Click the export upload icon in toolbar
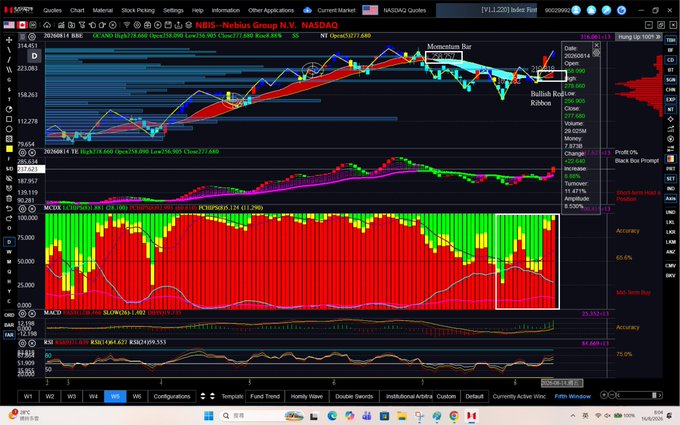Image resolution: width=680 pixels, height=425 pixels. click(x=178, y=25)
